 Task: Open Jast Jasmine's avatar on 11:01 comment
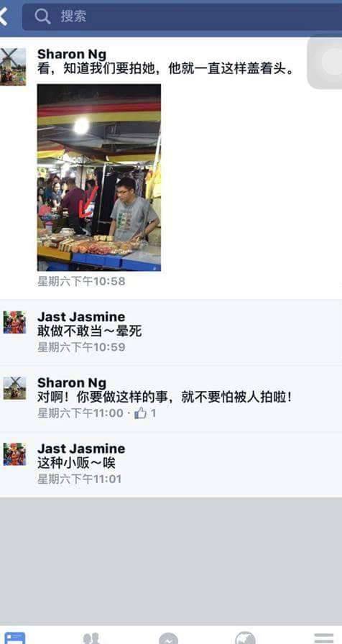(15, 454)
